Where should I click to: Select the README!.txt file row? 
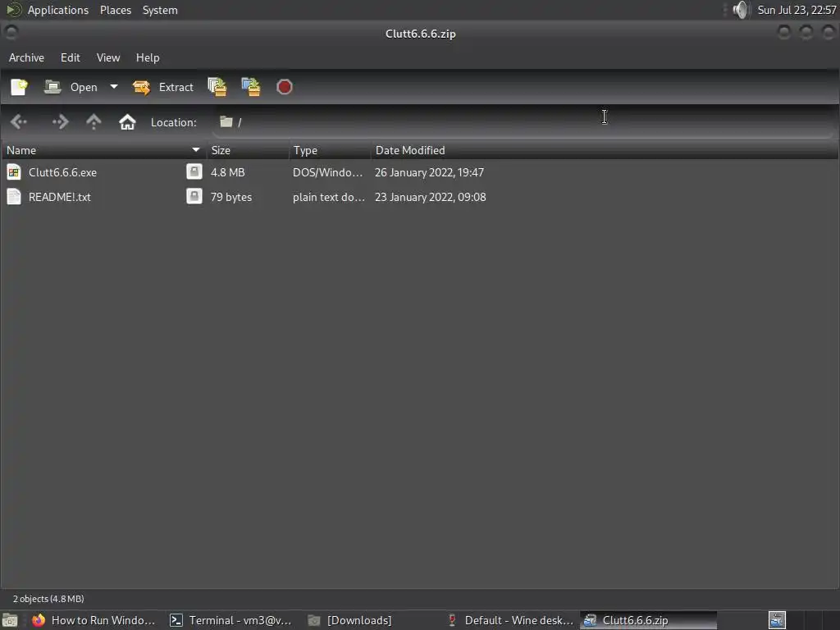click(420, 197)
